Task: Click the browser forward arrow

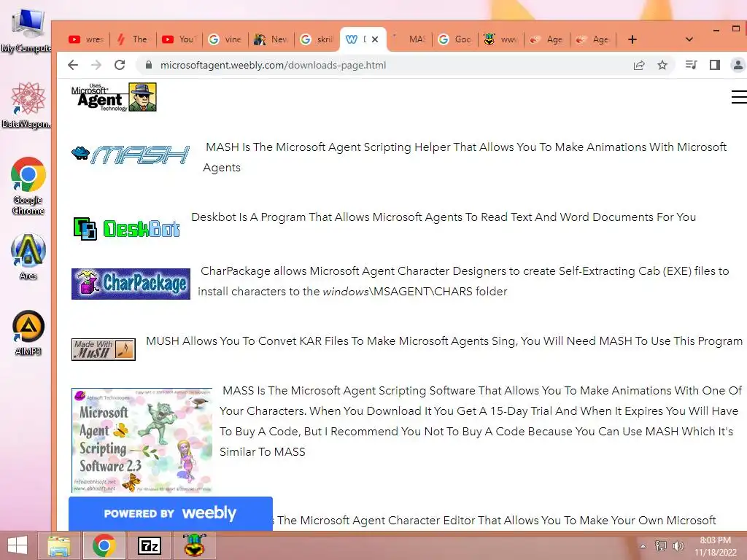Action: 96,65
